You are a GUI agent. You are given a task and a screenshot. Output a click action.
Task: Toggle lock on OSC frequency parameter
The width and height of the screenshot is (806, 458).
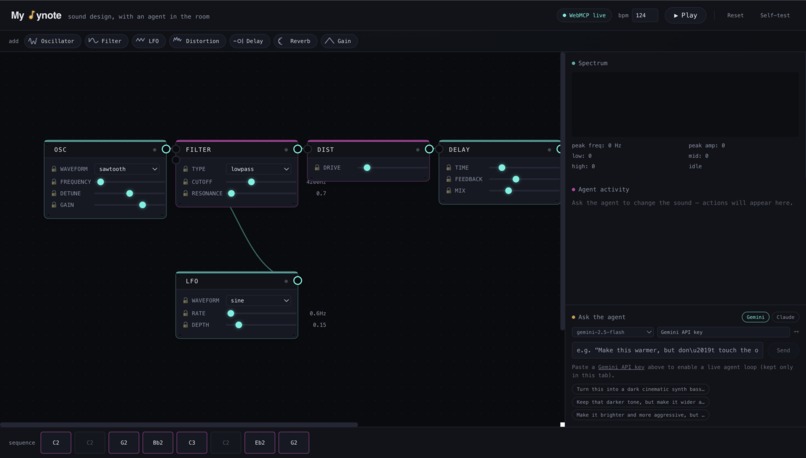point(53,181)
